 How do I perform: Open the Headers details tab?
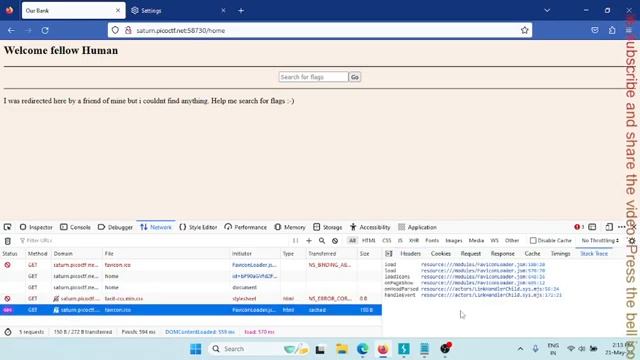[x=410, y=253]
